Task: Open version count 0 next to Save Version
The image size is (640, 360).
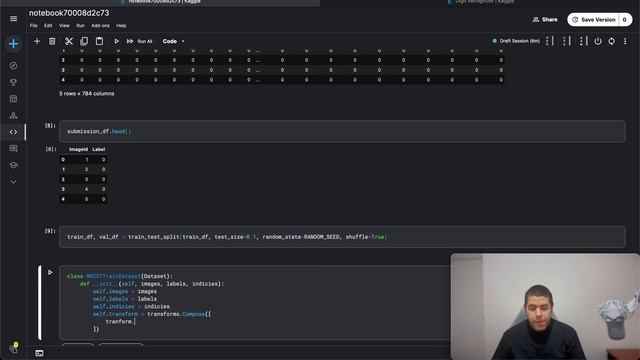Action: [x=624, y=20]
